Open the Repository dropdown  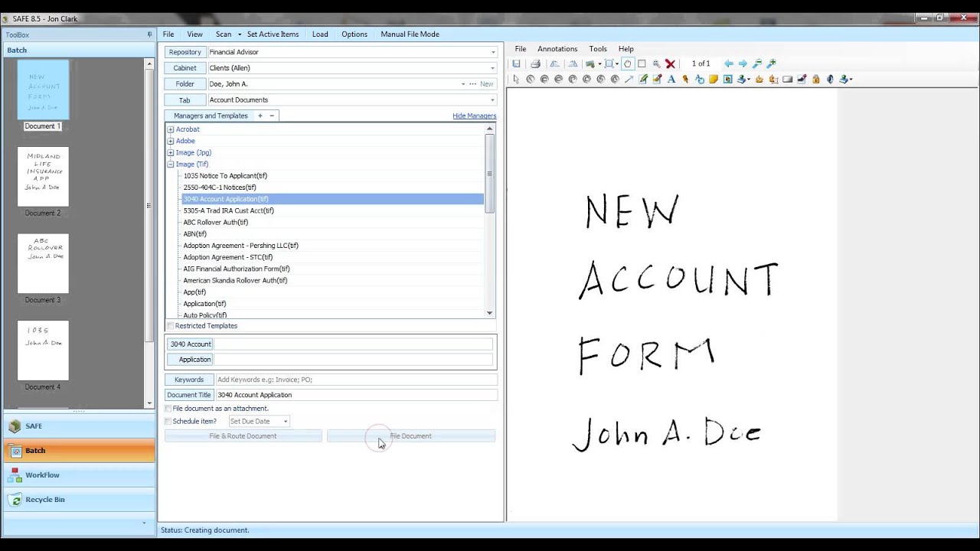[x=492, y=52]
